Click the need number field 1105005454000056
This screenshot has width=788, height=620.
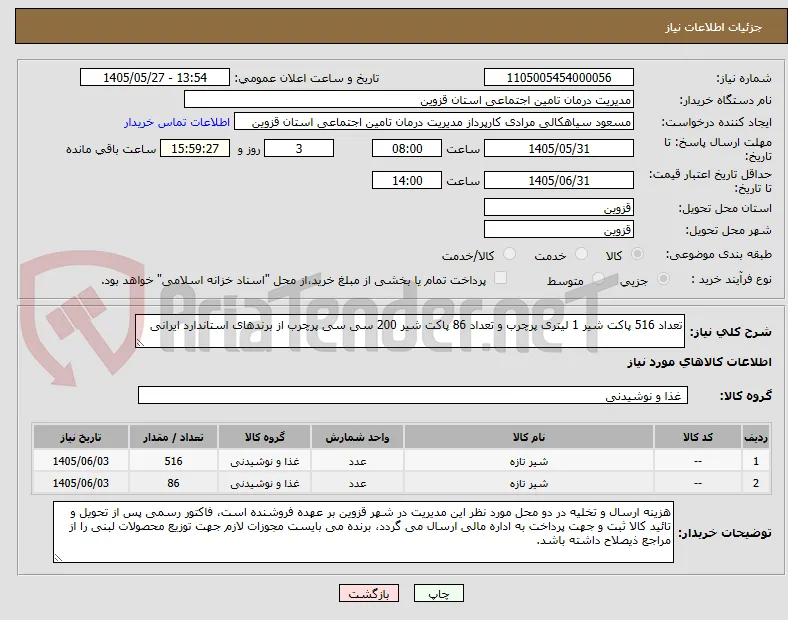tap(558, 77)
